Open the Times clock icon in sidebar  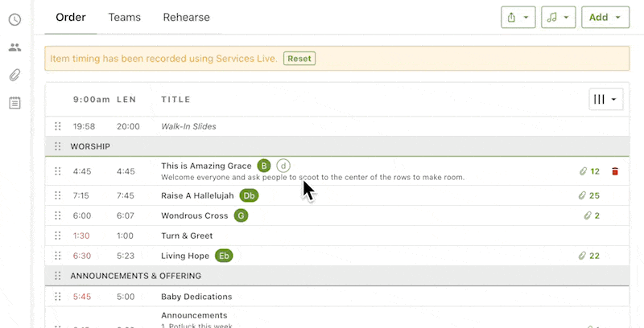(14, 19)
